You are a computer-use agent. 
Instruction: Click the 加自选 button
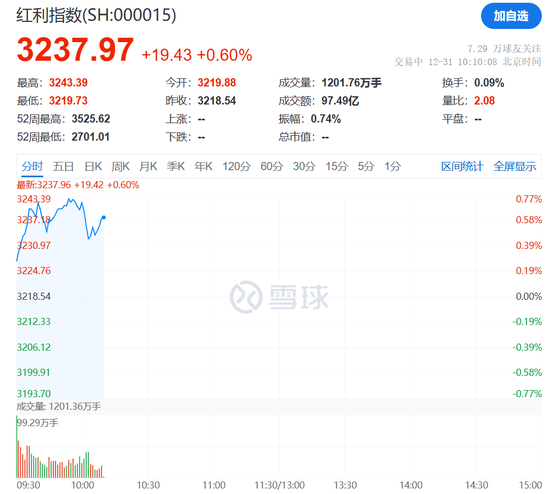(x=511, y=16)
